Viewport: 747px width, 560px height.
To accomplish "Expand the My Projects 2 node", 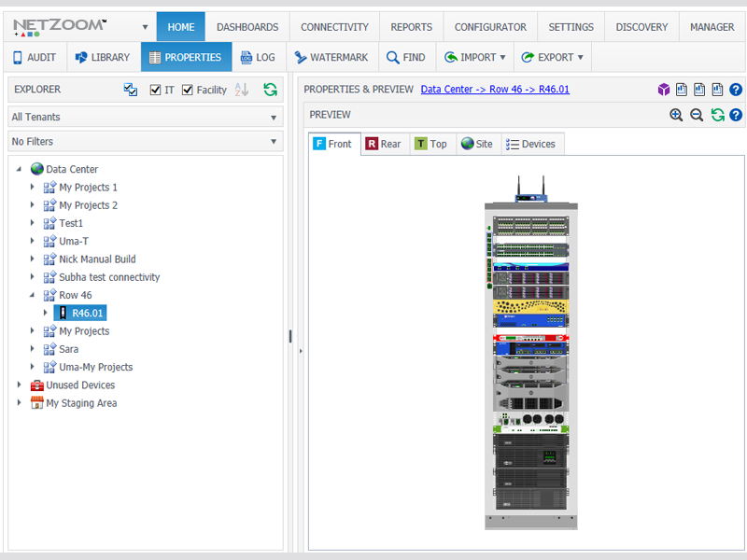I will 32,204.
